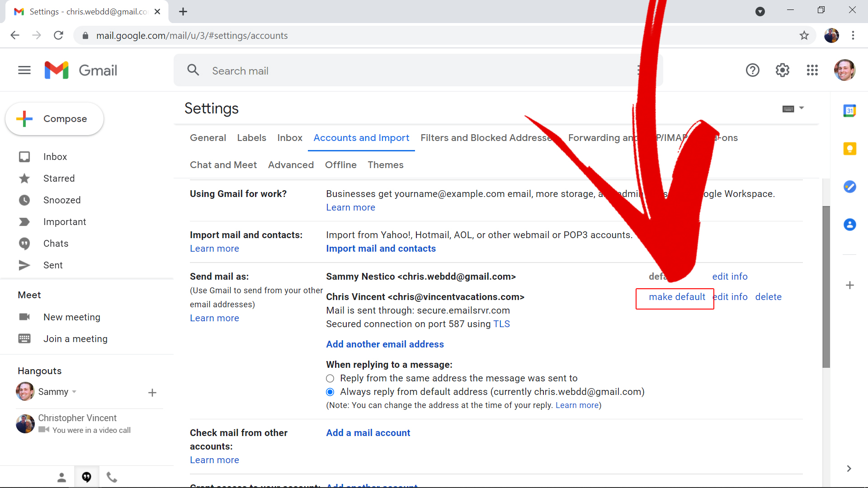
Task: Select Reply from the same address option
Action: 330,378
